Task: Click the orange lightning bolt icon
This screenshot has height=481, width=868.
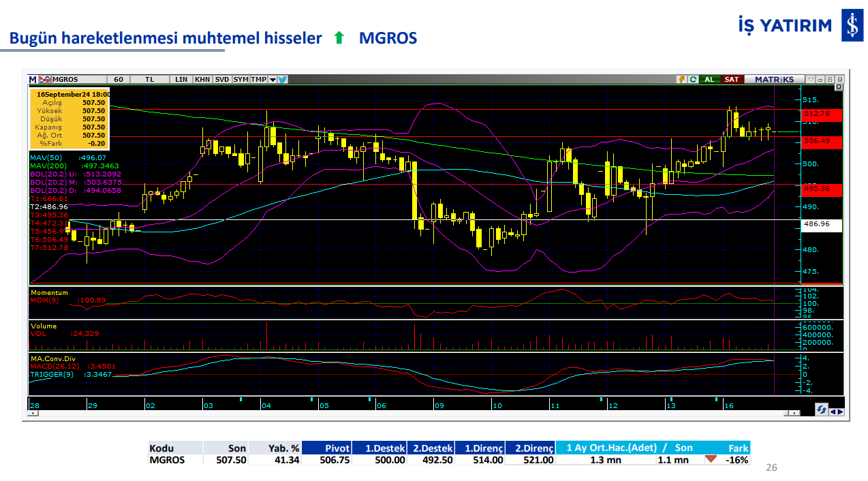Action: click(681, 80)
